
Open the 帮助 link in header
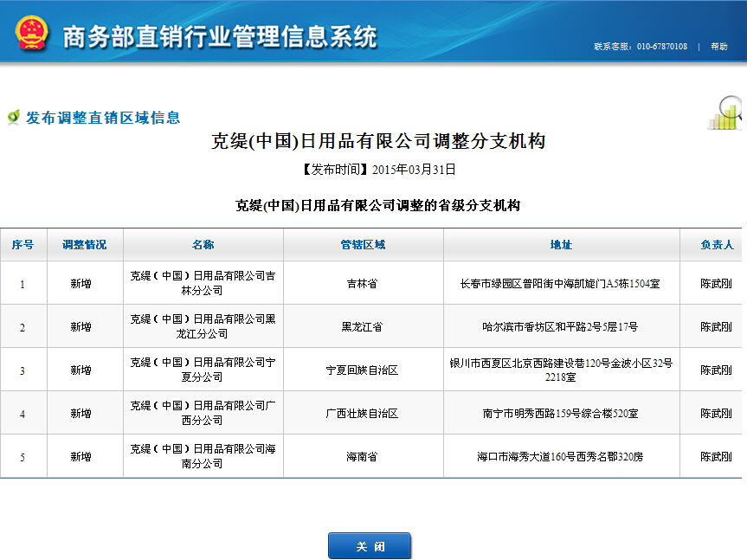(718, 47)
